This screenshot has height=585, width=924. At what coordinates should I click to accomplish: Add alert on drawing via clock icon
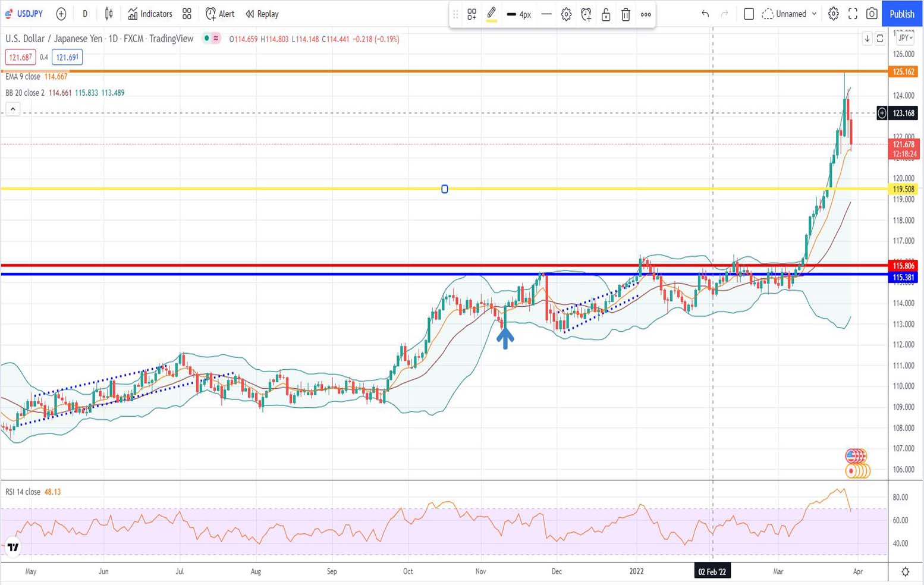586,14
